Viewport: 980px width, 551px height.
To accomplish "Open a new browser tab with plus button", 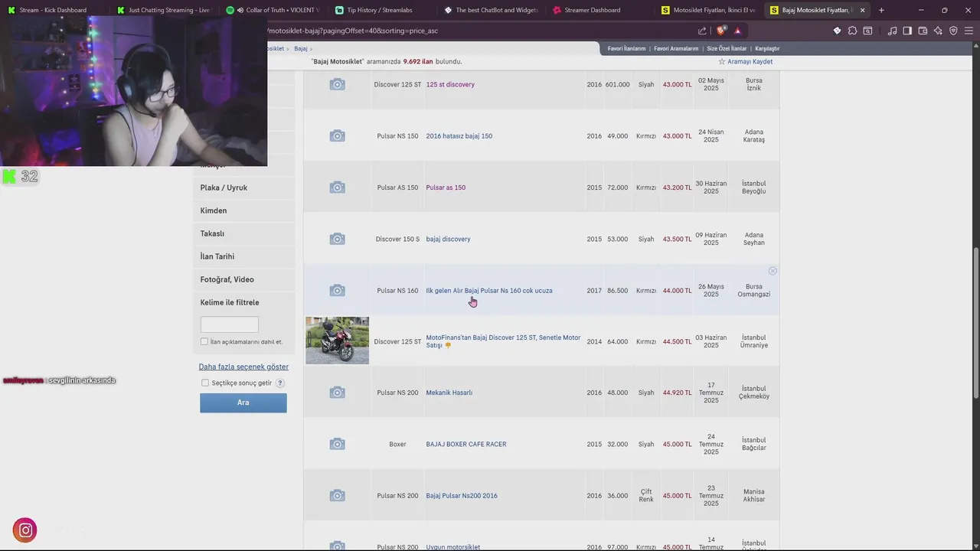I will pyautogui.click(x=881, y=10).
